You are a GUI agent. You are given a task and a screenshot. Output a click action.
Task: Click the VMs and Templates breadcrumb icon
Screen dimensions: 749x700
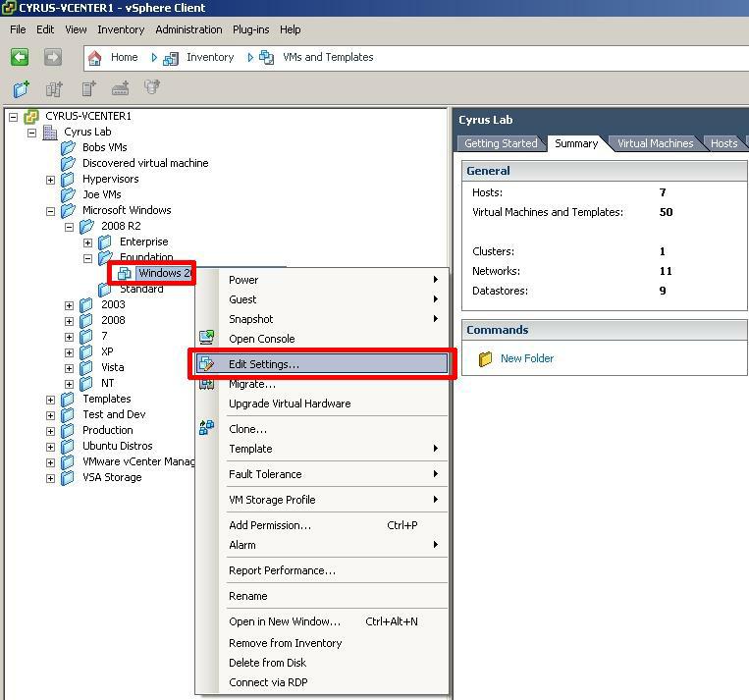tap(267, 58)
